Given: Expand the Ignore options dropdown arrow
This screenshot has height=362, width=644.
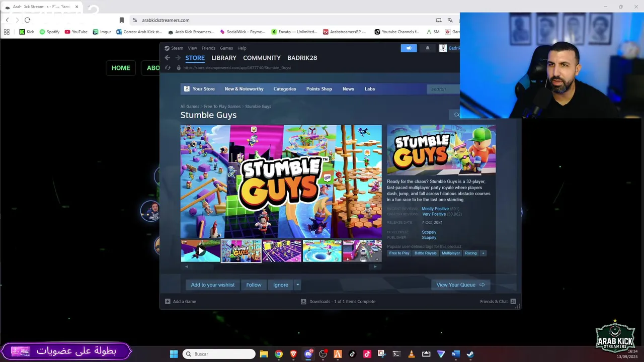Looking at the screenshot, I should (x=297, y=285).
